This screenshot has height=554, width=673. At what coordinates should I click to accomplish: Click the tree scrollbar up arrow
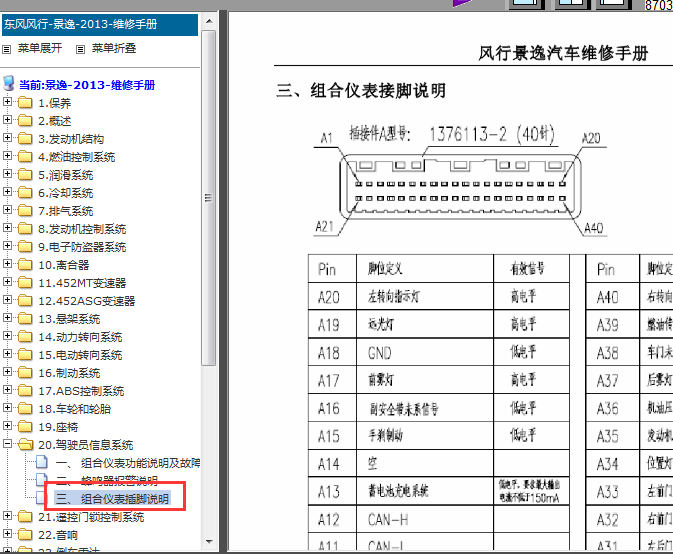pos(209,21)
